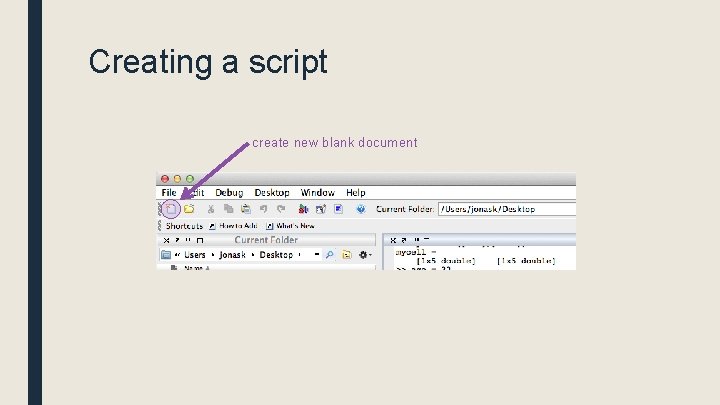Viewport: 720px width, 405px height.
Task: Open MATLAB Help question-mark icon
Action: click(361, 209)
